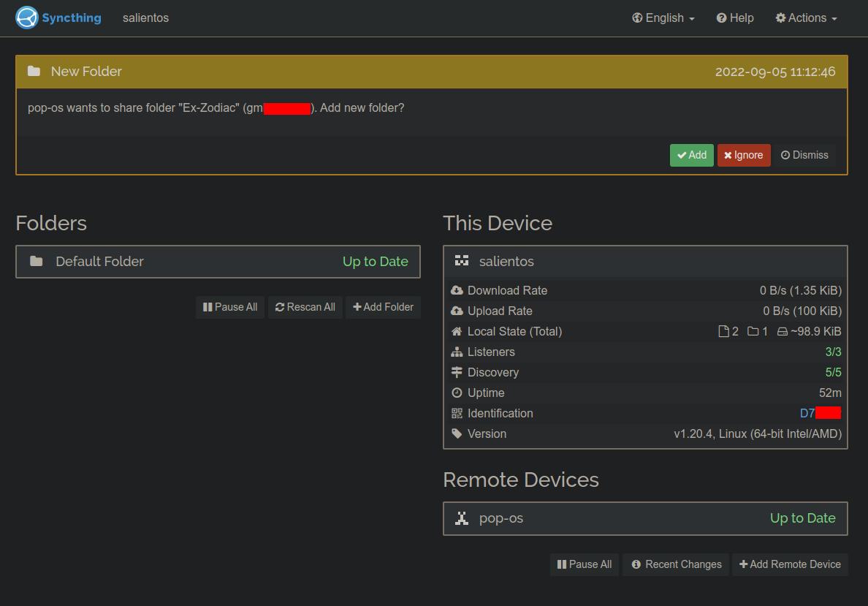Open the English language dropdown
Image resolution: width=868 pixels, height=606 pixels.
click(663, 18)
